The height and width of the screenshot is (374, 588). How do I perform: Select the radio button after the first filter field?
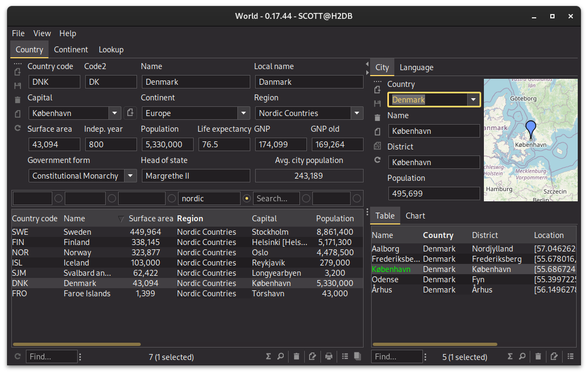[58, 199]
